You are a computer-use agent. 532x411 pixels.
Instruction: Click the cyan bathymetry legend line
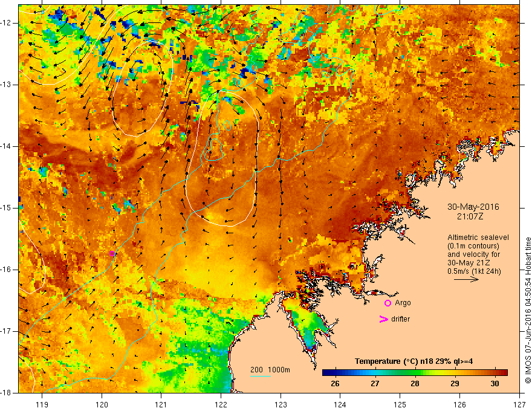pyautogui.click(x=261, y=376)
